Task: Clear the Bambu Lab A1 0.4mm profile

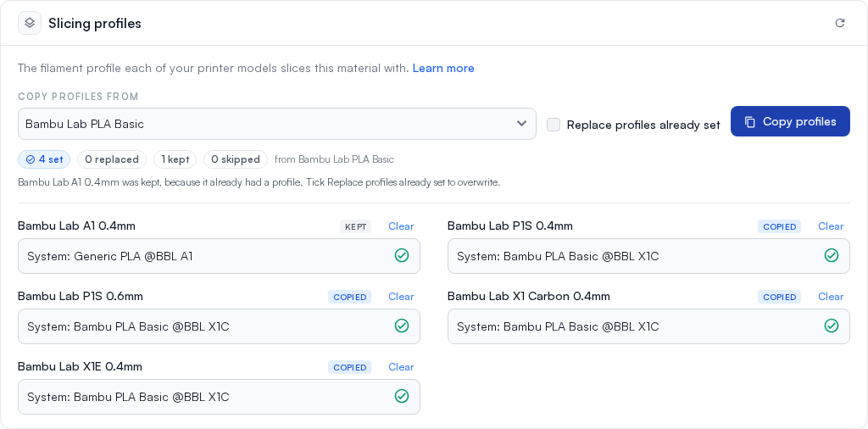Action: point(401,226)
